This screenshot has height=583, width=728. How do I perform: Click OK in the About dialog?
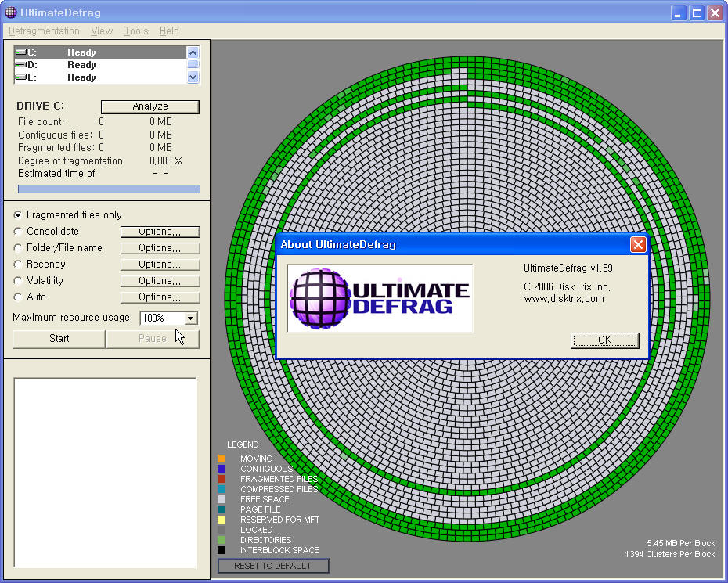(x=604, y=340)
